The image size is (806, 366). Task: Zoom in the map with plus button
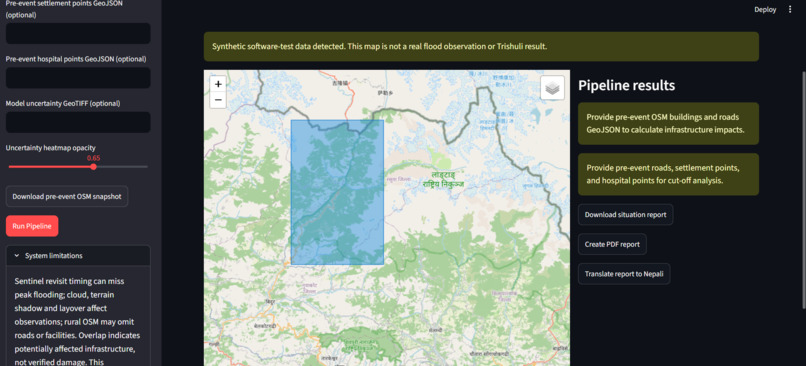coord(218,84)
